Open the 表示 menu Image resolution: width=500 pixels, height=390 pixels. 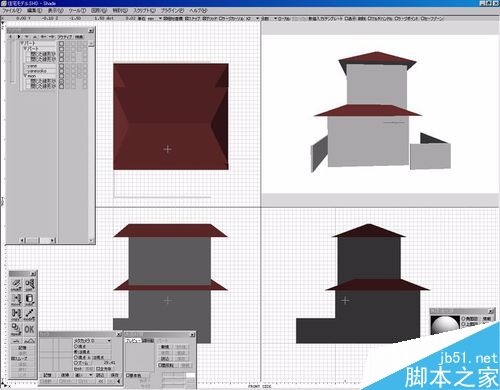[x=55, y=11]
